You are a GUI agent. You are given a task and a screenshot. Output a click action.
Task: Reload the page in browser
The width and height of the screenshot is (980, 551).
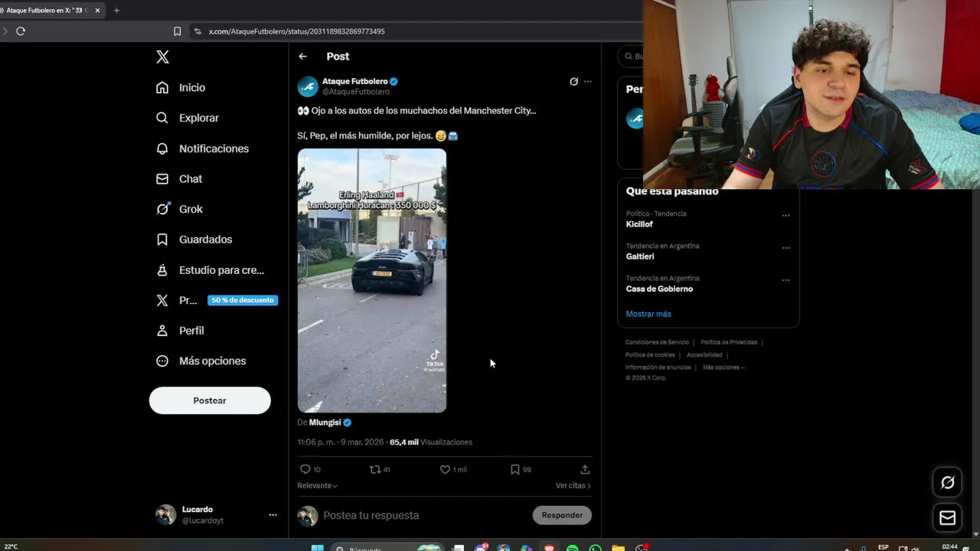[x=21, y=31]
